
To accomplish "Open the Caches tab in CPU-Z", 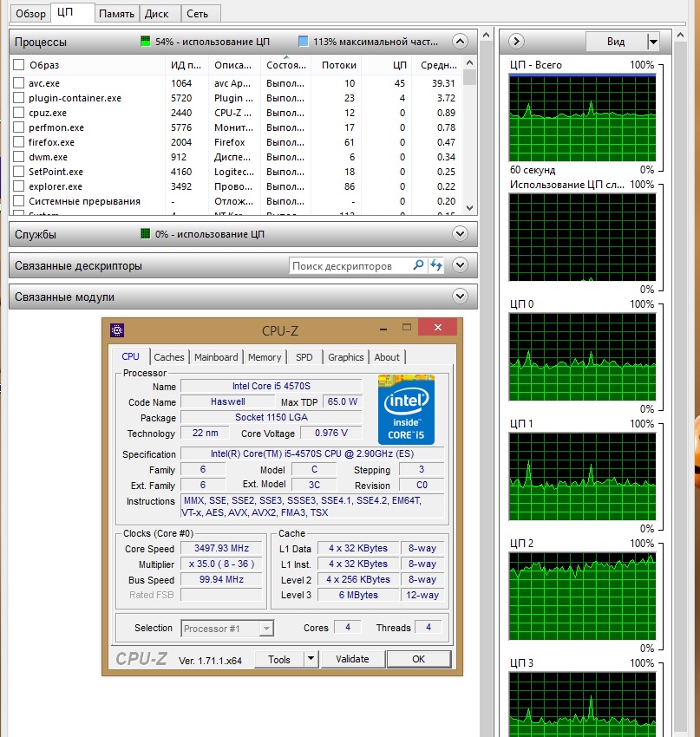I will (x=169, y=357).
